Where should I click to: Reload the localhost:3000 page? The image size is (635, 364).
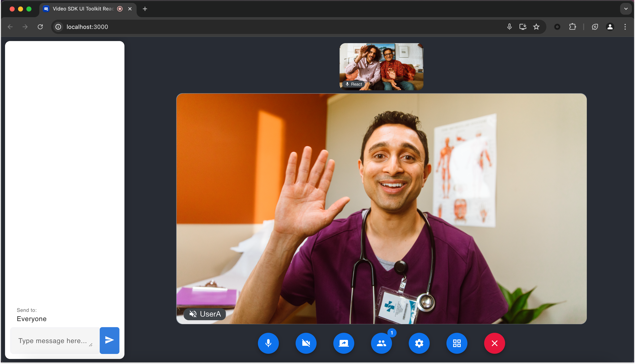40,27
